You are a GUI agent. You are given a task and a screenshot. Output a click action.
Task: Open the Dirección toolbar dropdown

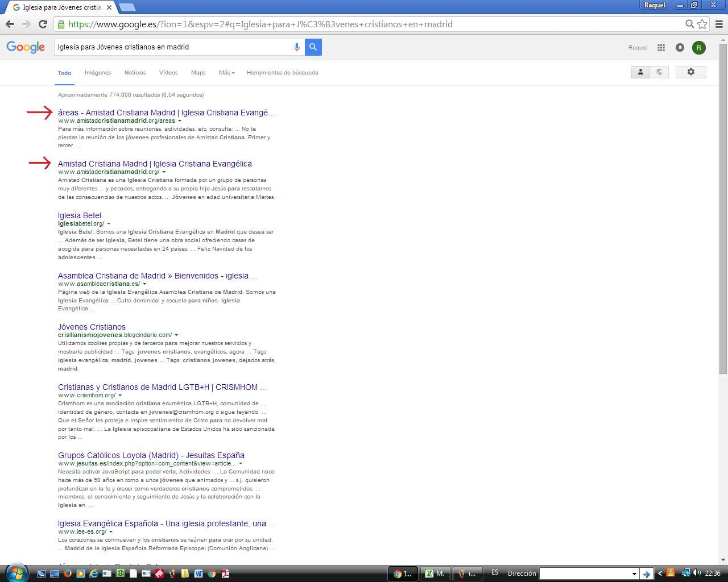click(x=634, y=573)
